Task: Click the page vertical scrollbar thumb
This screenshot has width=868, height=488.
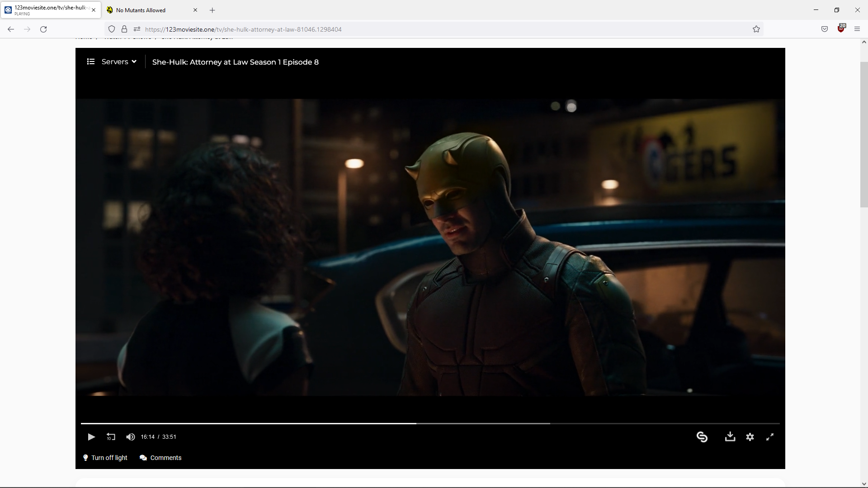Action: [864, 134]
